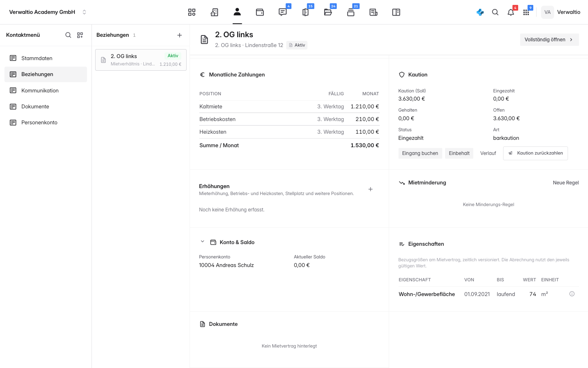Open the newspaper icon in top navigation

click(373, 12)
